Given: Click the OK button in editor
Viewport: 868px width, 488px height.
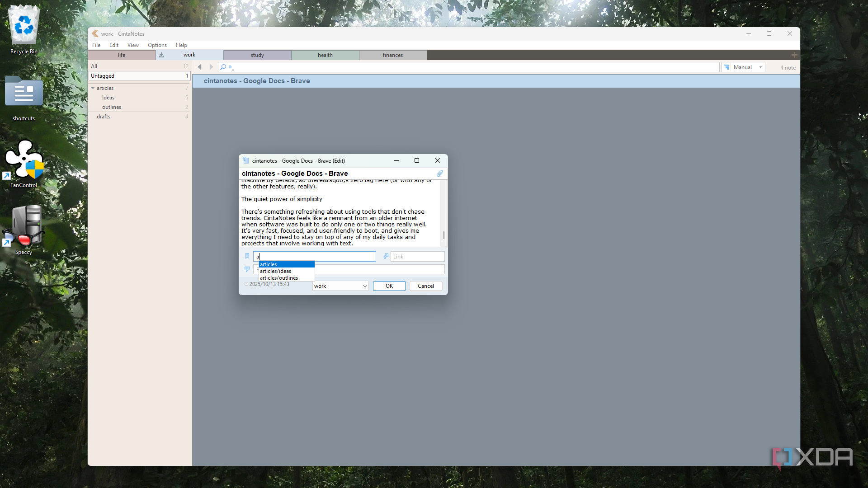Looking at the screenshot, I should 389,286.
